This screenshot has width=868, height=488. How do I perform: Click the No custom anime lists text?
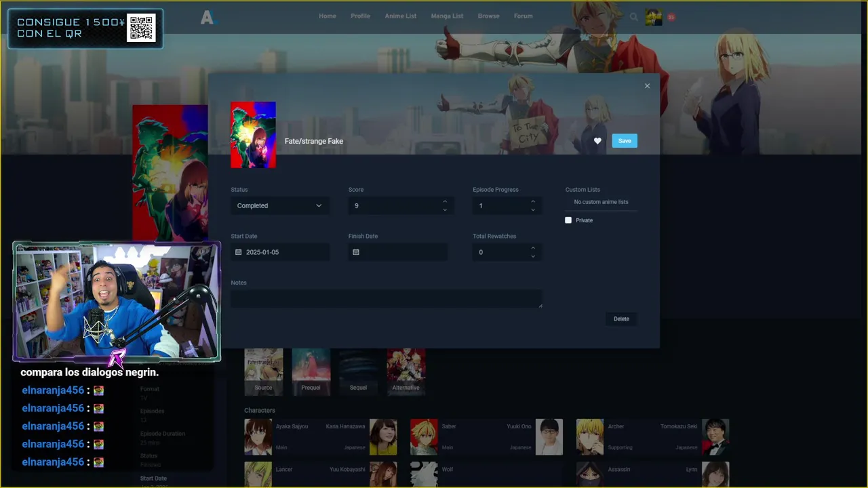coord(601,202)
